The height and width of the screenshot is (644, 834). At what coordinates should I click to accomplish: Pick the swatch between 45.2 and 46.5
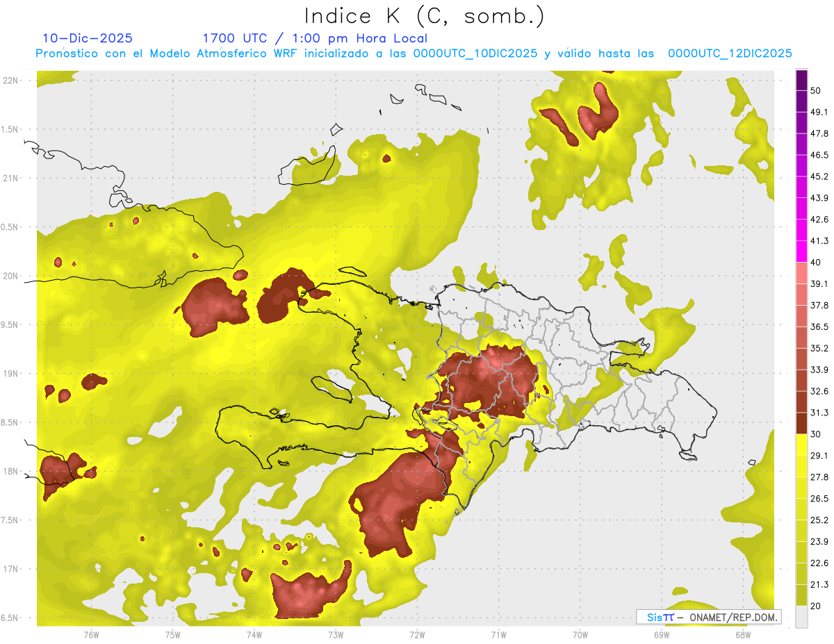click(x=801, y=166)
